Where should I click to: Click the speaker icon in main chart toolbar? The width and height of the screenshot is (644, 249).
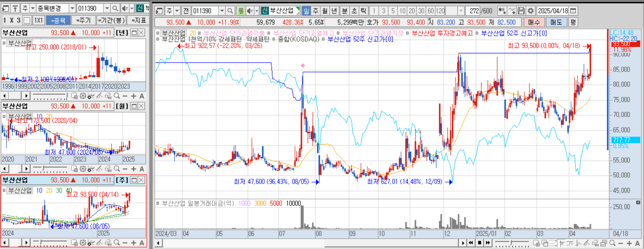(250, 11)
